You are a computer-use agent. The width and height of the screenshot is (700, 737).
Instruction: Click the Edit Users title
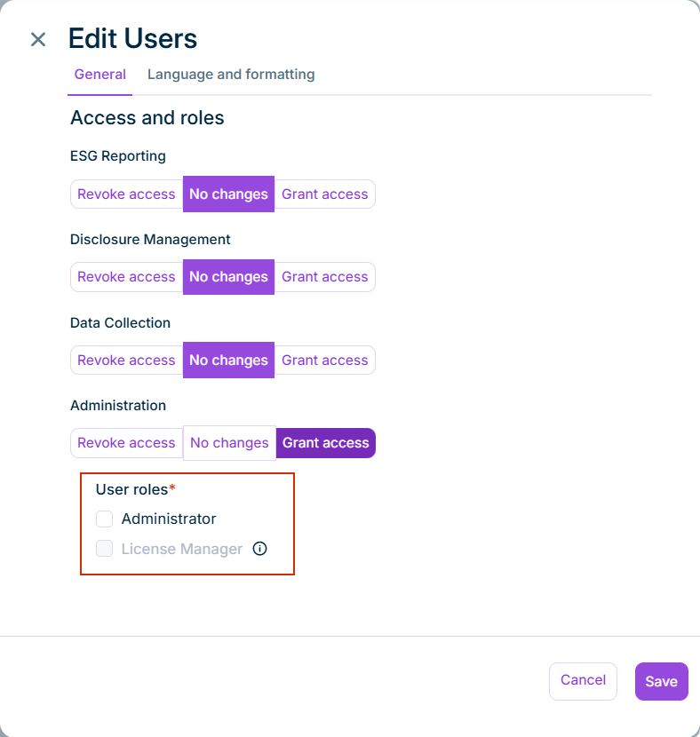tap(132, 38)
